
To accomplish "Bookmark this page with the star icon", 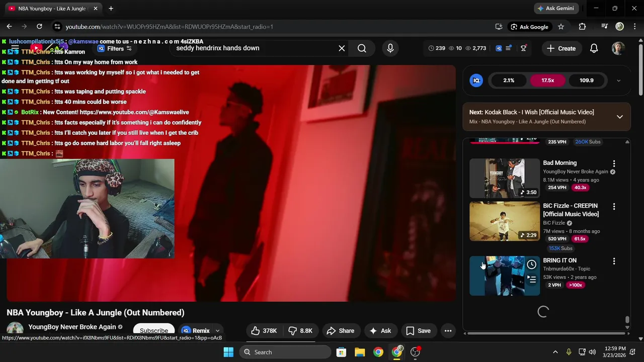I will [561, 27].
